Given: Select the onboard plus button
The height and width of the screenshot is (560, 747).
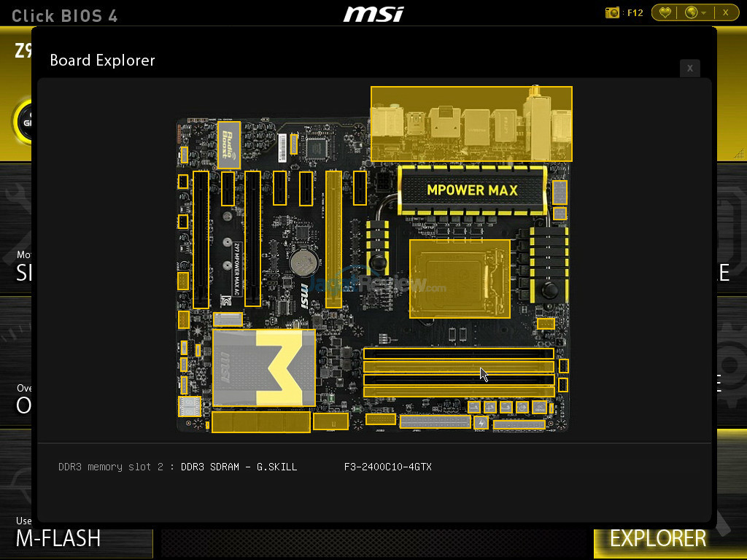Looking at the screenshot, I should pyautogui.click(x=489, y=407).
